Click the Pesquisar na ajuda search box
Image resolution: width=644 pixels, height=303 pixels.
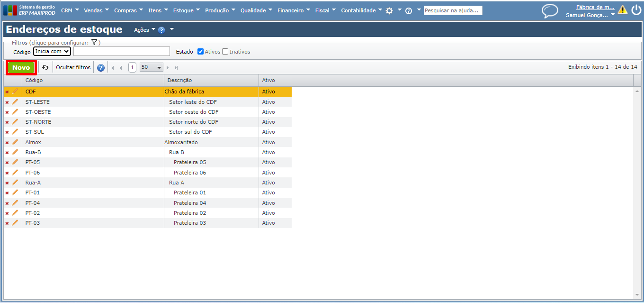click(453, 10)
